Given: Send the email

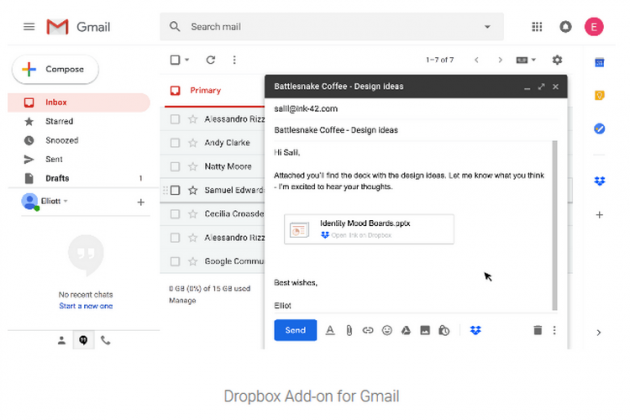Looking at the screenshot, I should click(295, 330).
